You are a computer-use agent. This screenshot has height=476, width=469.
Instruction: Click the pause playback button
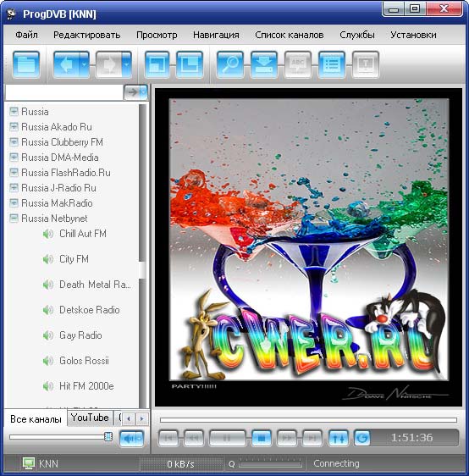point(227,438)
